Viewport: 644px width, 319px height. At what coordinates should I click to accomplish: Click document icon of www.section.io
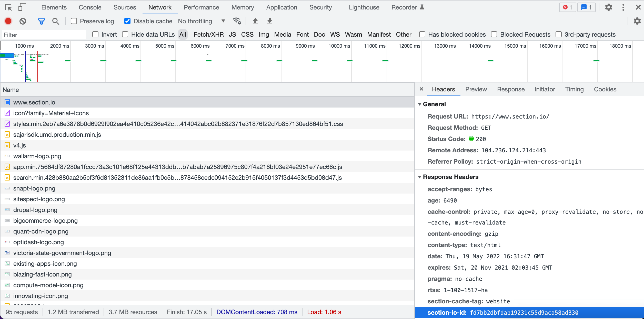pyautogui.click(x=7, y=102)
